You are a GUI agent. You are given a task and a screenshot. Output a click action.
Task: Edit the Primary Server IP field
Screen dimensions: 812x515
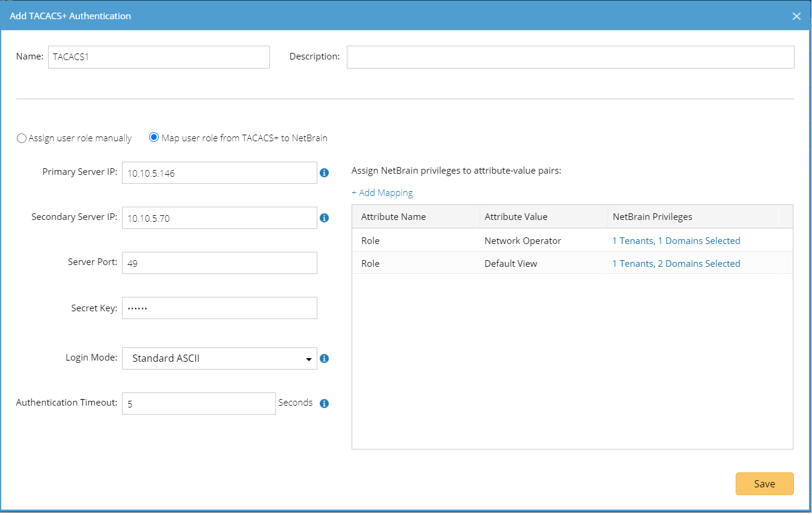point(219,173)
